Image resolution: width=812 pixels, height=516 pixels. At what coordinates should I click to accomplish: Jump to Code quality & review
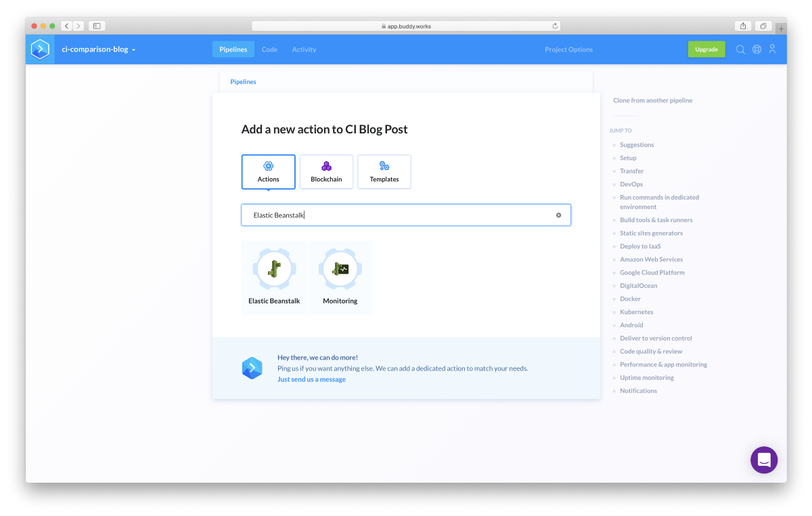click(651, 351)
